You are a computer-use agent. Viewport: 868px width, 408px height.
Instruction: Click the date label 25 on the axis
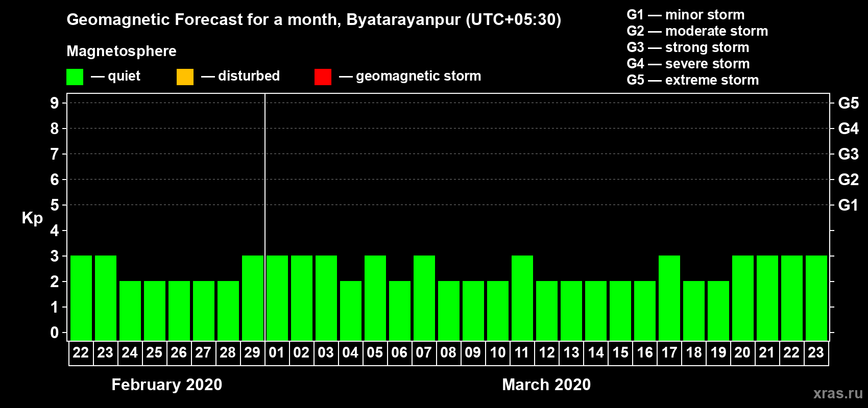pyautogui.click(x=154, y=352)
